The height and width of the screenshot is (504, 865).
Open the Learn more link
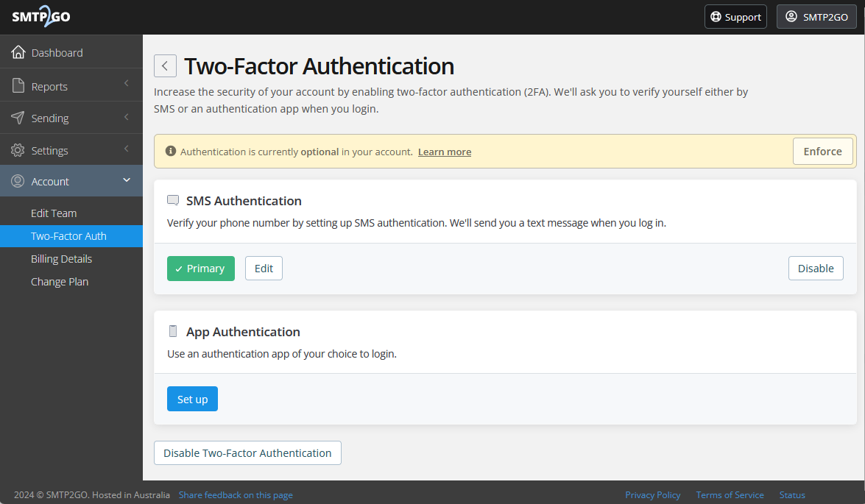tap(444, 152)
